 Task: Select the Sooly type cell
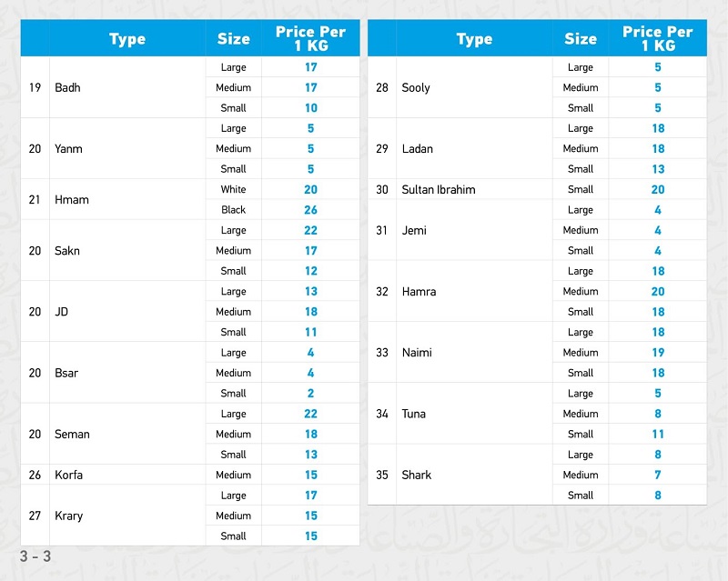416,88
